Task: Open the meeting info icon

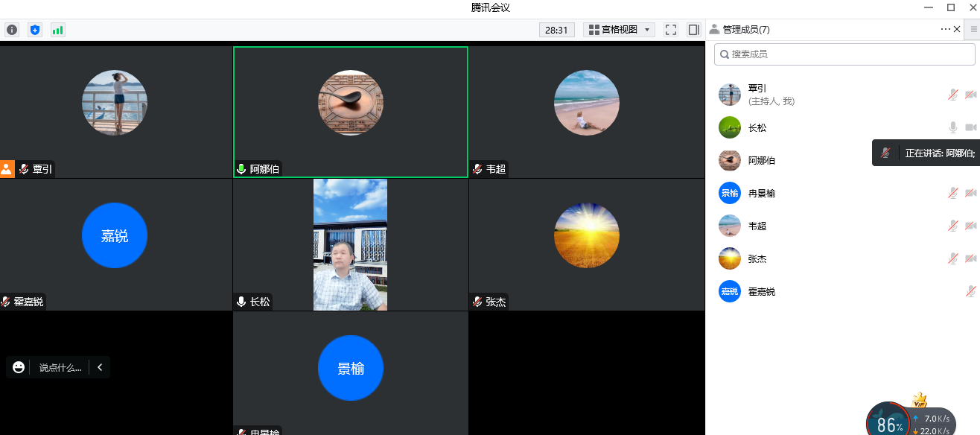Action: [12, 30]
